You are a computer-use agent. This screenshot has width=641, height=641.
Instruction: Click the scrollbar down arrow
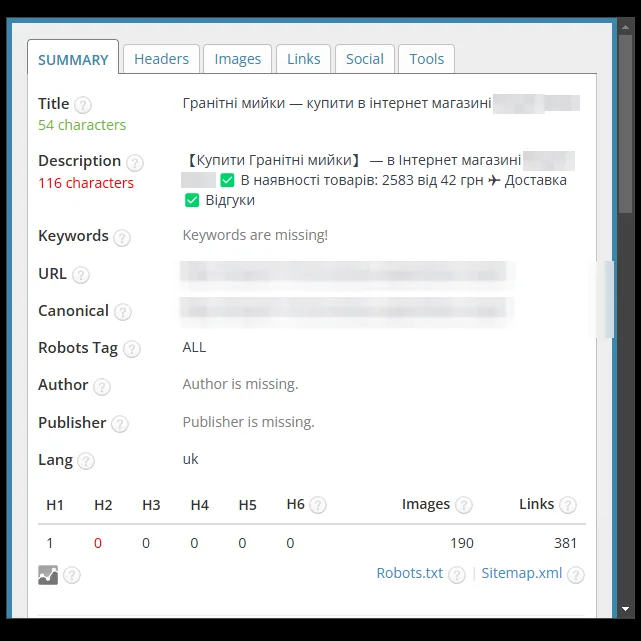coord(625,609)
